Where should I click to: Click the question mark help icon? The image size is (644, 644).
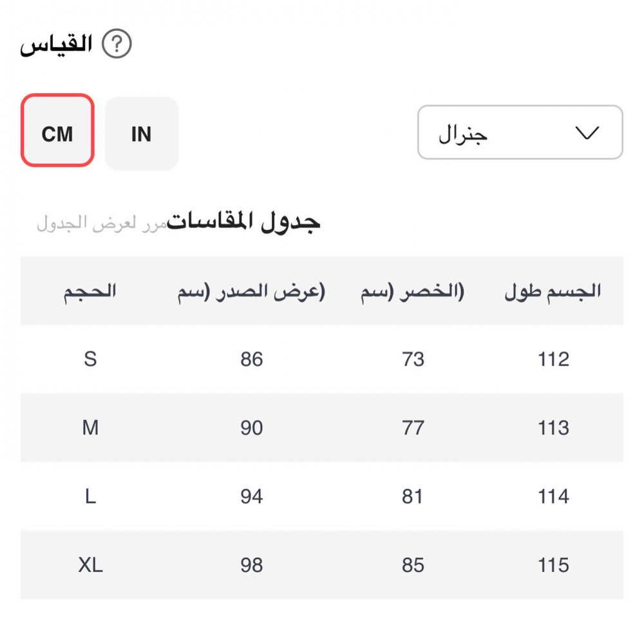117,45
